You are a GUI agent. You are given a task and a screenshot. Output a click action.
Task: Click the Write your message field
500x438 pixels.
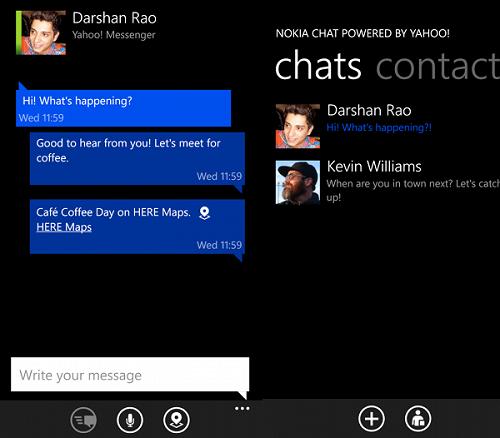pyautogui.click(x=130, y=374)
